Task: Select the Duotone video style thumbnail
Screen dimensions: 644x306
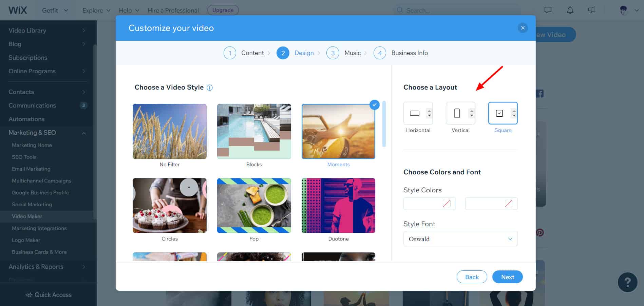Action: (338, 206)
